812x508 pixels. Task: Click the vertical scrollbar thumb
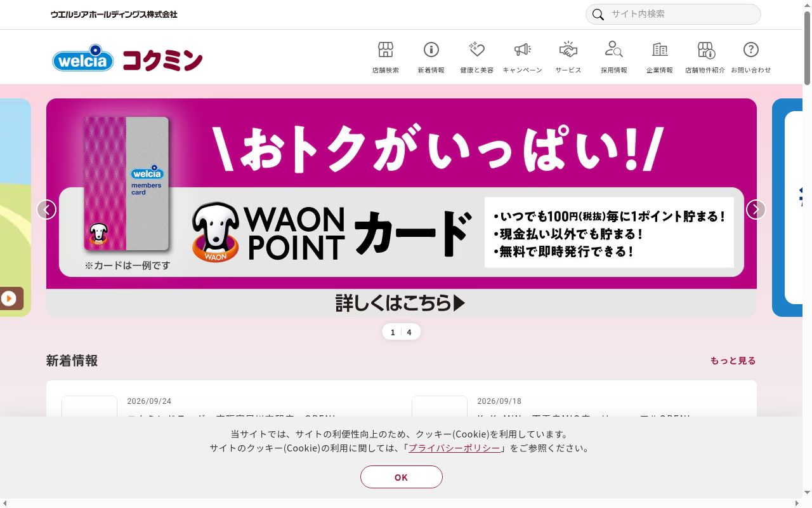point(807,48)
